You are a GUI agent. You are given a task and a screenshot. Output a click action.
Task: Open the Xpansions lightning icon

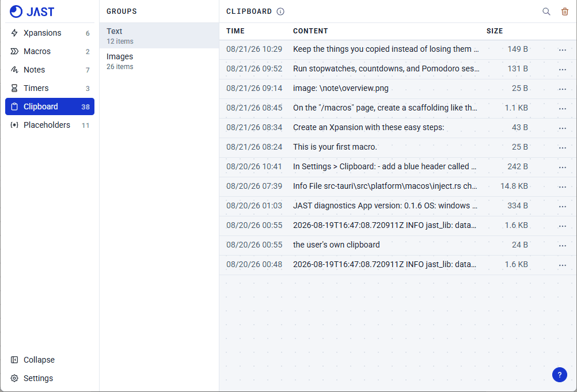point(14,33)
